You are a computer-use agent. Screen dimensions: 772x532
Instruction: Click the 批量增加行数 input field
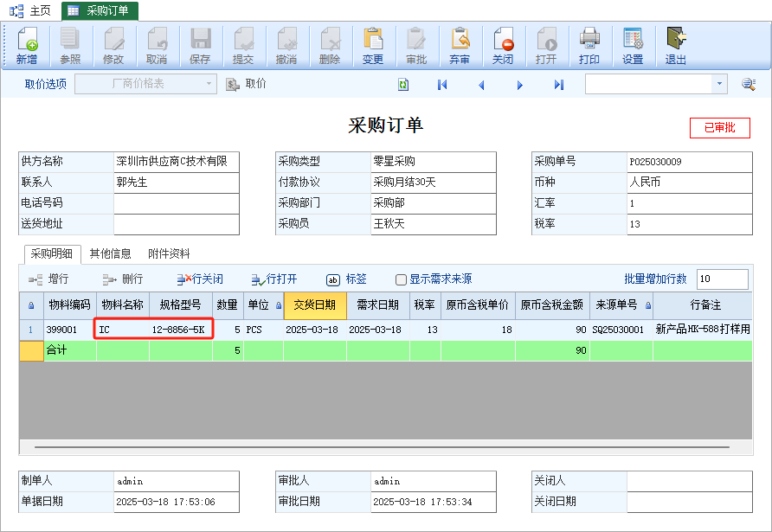coord(723,279)
